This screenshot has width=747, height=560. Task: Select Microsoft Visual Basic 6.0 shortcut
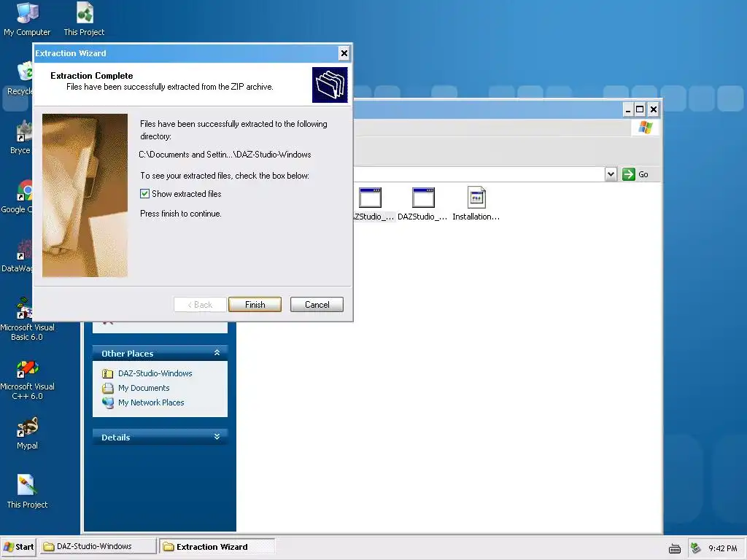click(27, 319)
